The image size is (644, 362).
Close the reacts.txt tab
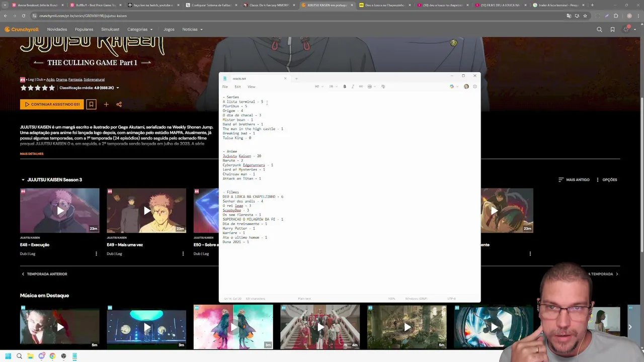pyautogui.click(x=285, y=78)
